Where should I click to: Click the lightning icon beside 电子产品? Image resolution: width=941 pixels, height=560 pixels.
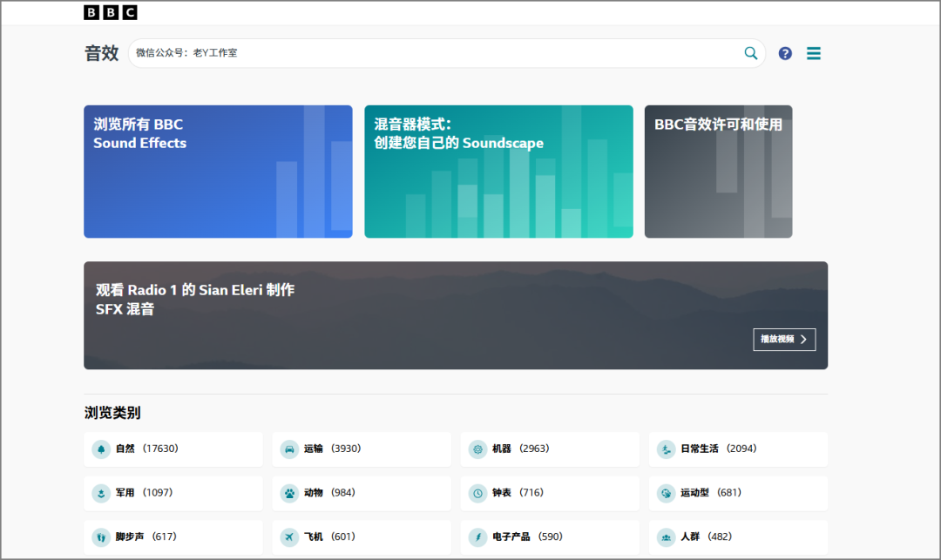click(477, 536)
